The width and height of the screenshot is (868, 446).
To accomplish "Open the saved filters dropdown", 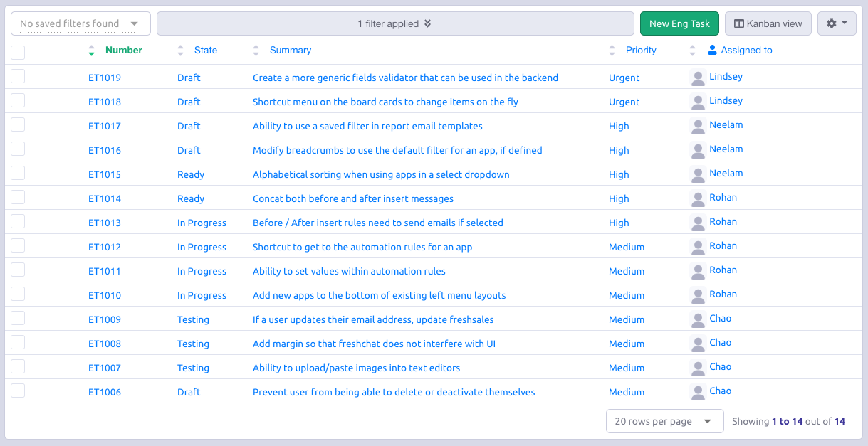I will coord(80,23).
